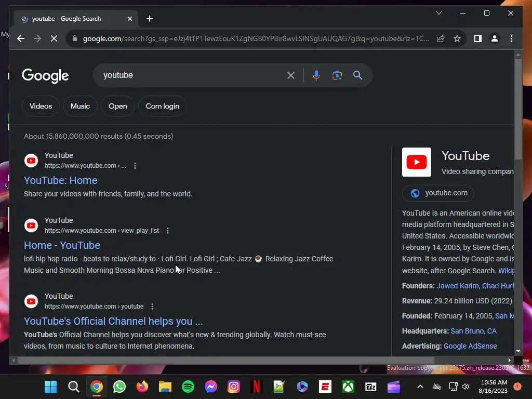Open Netflix from the taskbar
This screenshot has width=532, height=399.
pos(257,387)
